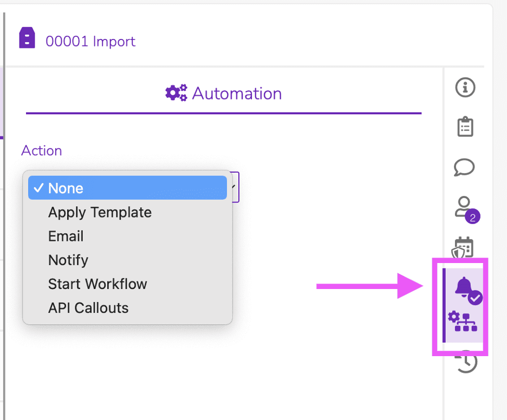Screen dimensions: 507x420
Task: Open the calendar shield panel
Action: (463, 247)
